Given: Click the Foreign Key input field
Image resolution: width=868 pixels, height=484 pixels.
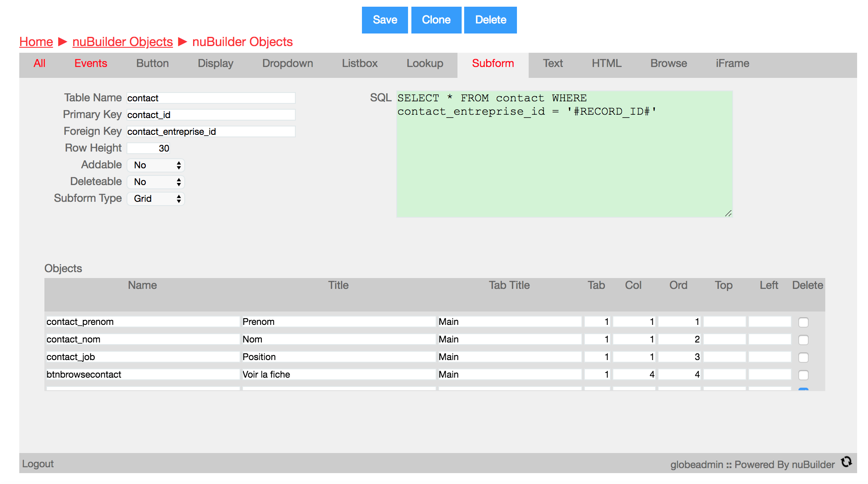Looking at the screenshot, I should (x=211, y=131).
